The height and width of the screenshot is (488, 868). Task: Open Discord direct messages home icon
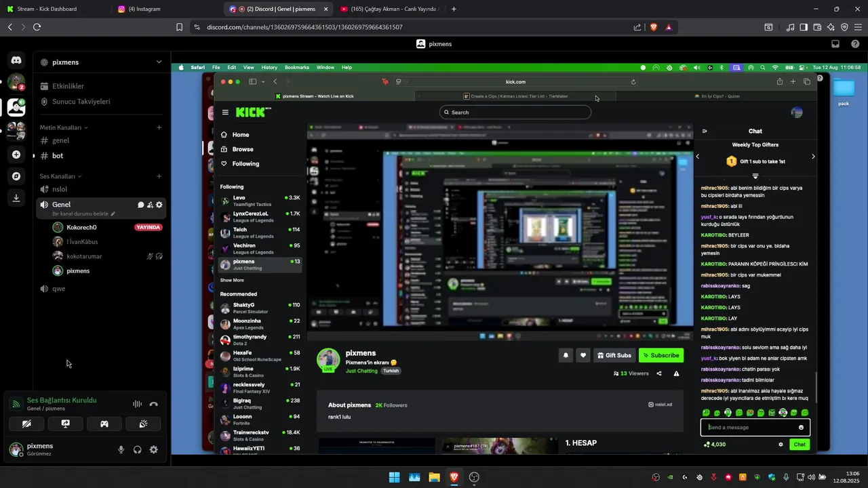(16, 60)
